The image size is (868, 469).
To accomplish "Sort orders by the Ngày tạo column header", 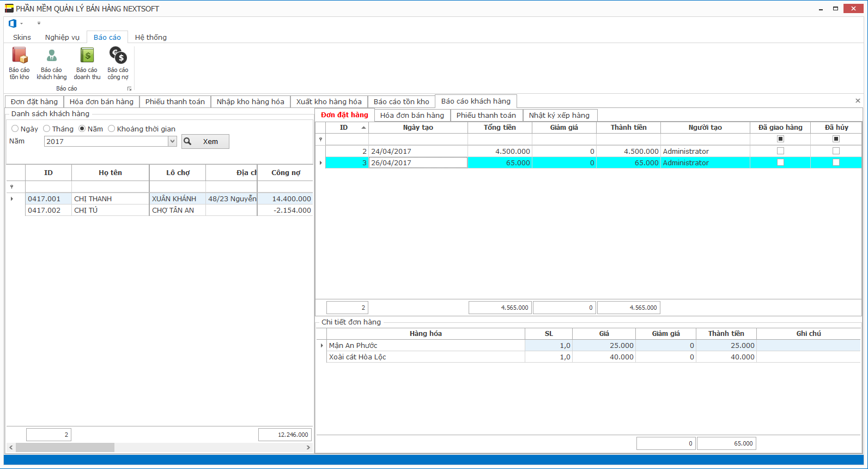I will click(418, 128).
